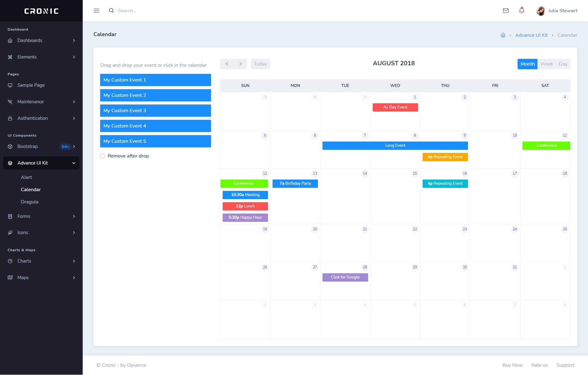Open the notifications bell
This screenshot has width=588, height=375.
coord(522,11)
